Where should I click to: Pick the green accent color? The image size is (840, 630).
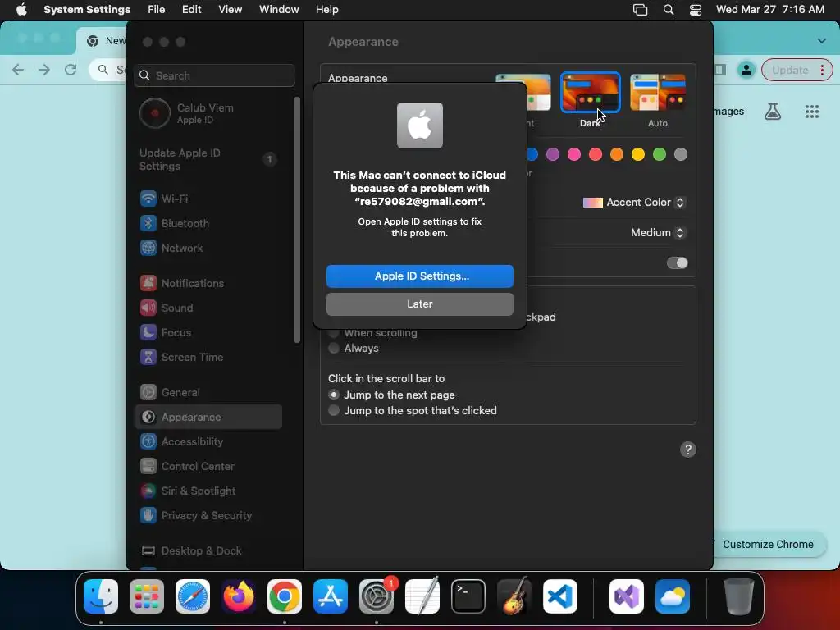tap(659, 154)
